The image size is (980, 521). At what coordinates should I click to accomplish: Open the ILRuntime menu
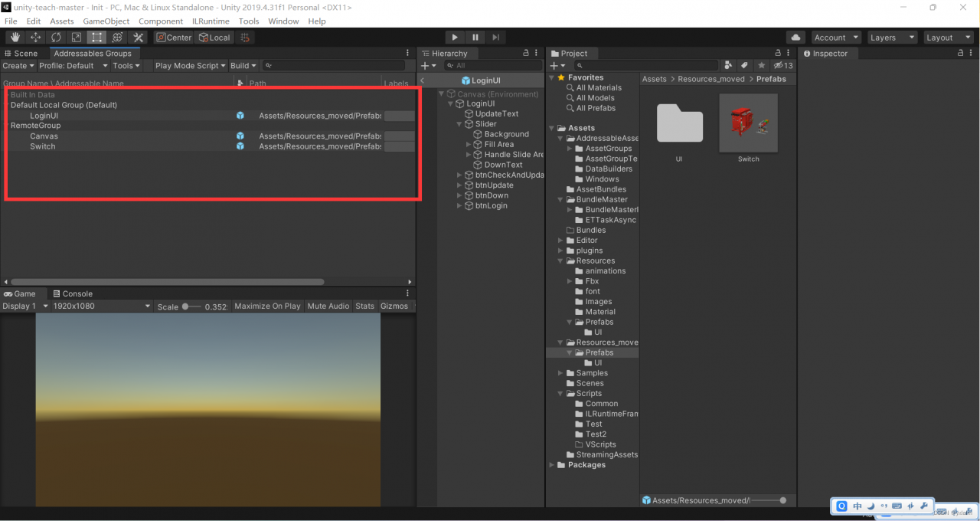211,21
